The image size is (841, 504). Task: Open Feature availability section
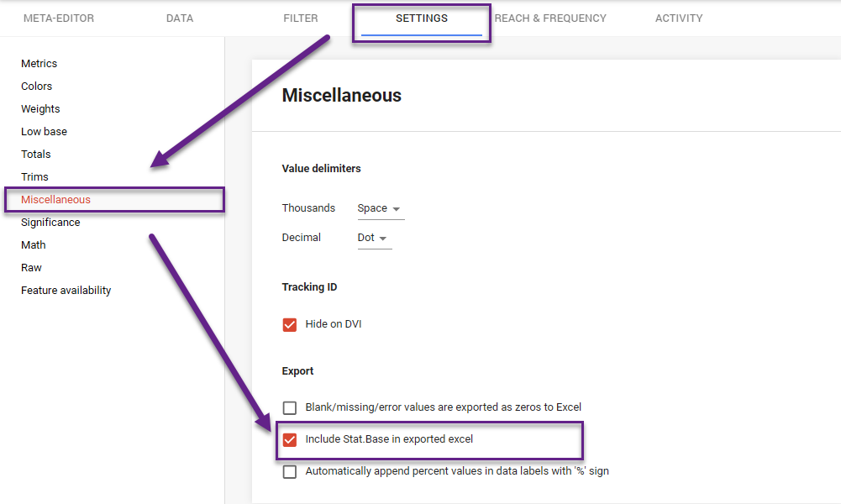pyautogui.click(x=66, y=291)
